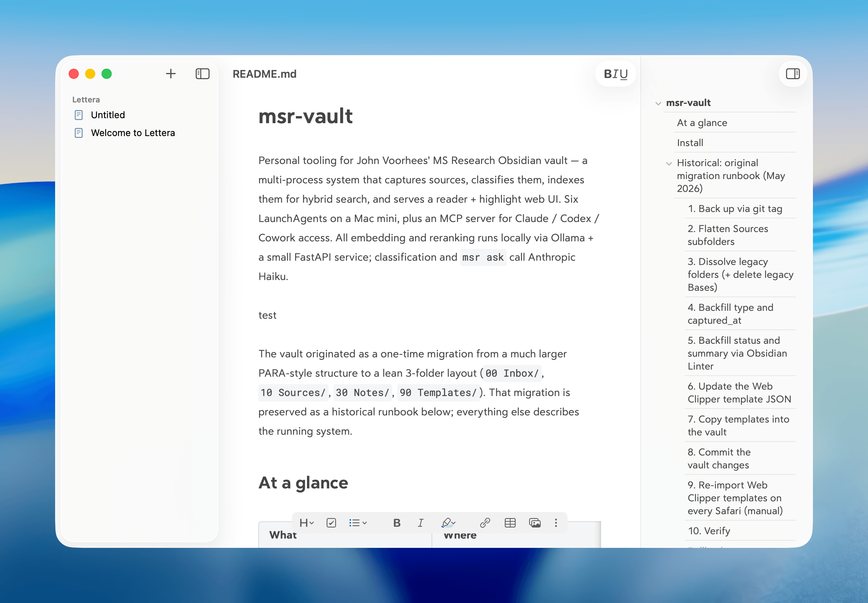Go to 4. Backfill type and captured_at
This screenshot has width=868, height=603.
(x=730, y=314)
